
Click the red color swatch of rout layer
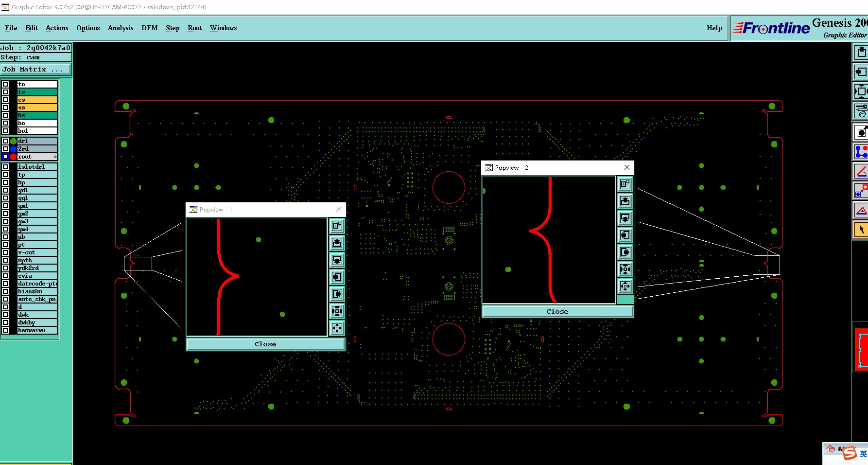click(14, 157)
